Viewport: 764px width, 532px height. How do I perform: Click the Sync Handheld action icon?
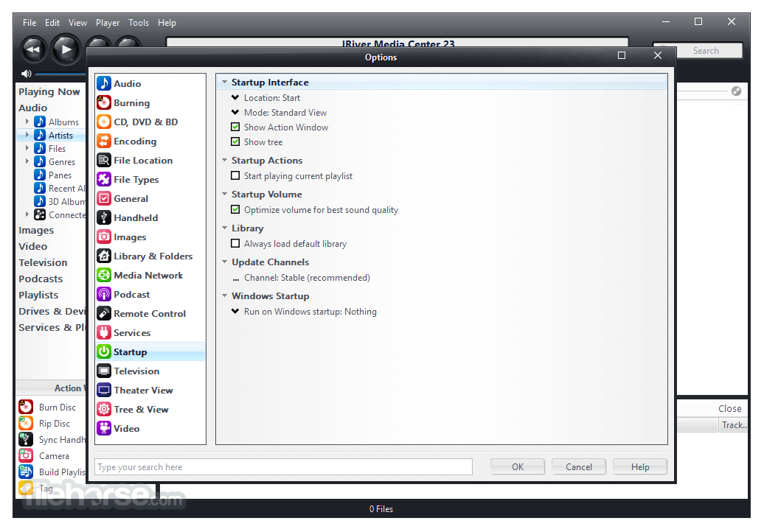[x=26, y=439]
